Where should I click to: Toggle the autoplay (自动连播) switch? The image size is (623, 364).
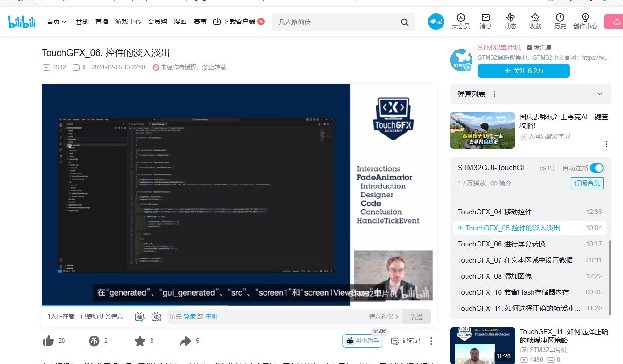pyautogui.click(x=596, y=168)
